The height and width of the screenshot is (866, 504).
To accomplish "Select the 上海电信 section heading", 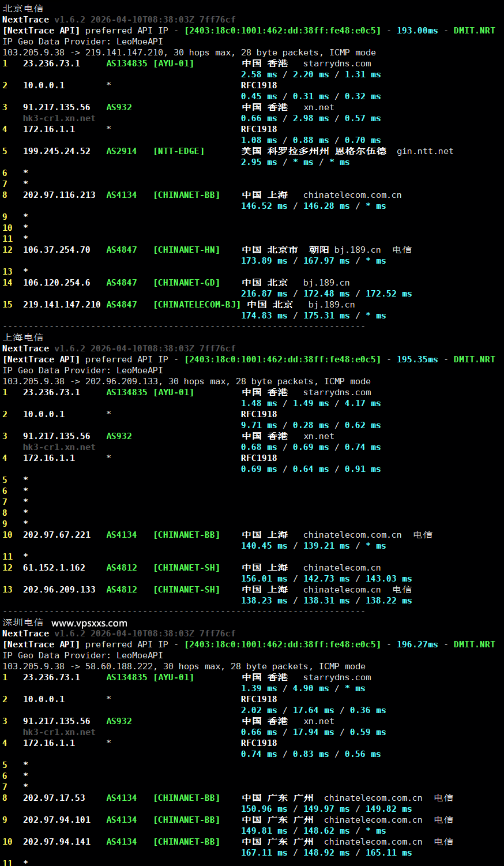I will 23,338.
